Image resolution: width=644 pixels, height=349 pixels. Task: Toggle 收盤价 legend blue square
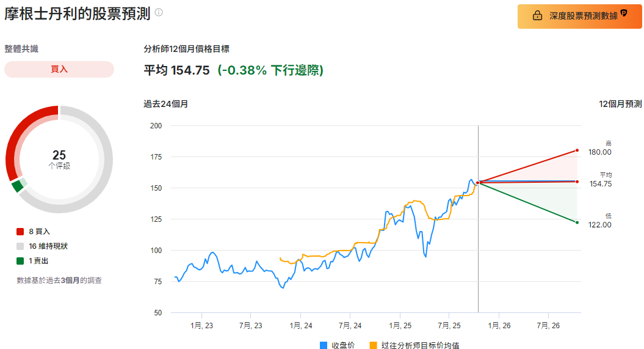[x=324, y=345]
